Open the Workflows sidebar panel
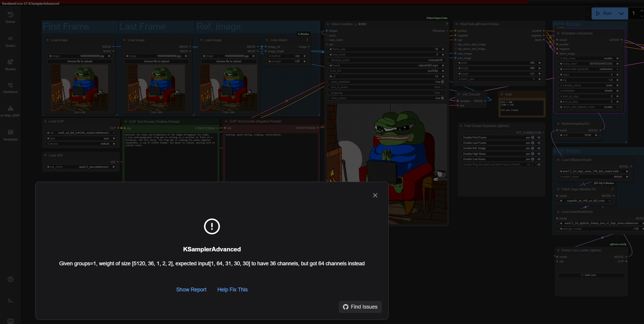The width and height of the screenshot is (644, 324). coord(10,88)
